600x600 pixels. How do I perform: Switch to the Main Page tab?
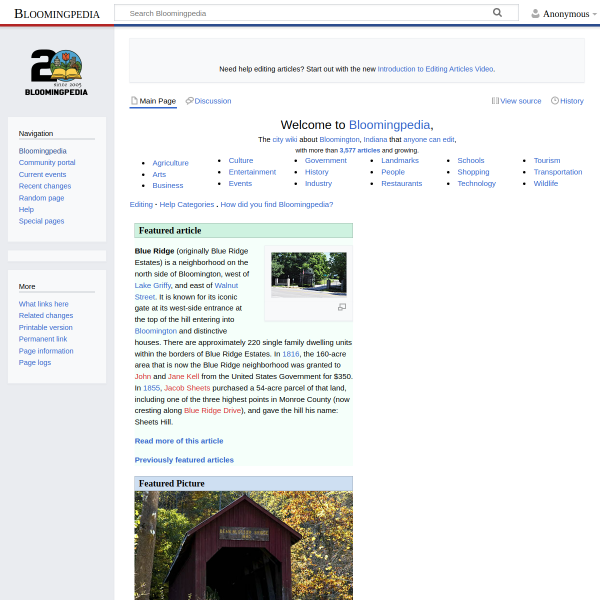(x=153, y=101)
